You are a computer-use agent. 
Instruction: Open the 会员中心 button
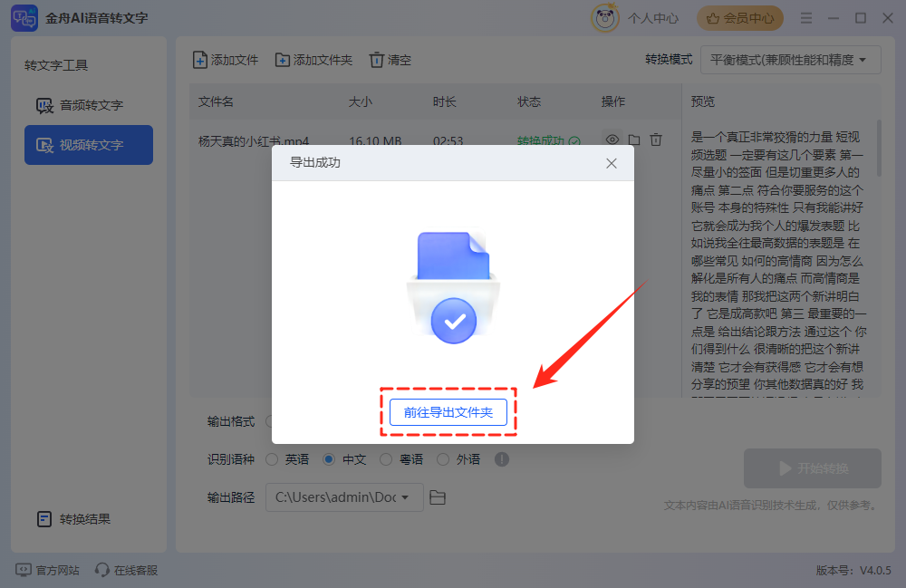tap(740, 18)
